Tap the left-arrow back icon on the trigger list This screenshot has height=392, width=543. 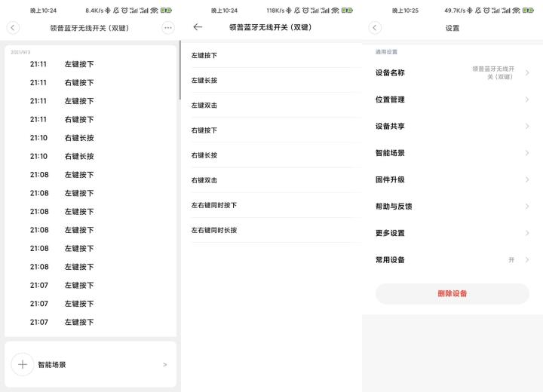[x=198, y=27]
